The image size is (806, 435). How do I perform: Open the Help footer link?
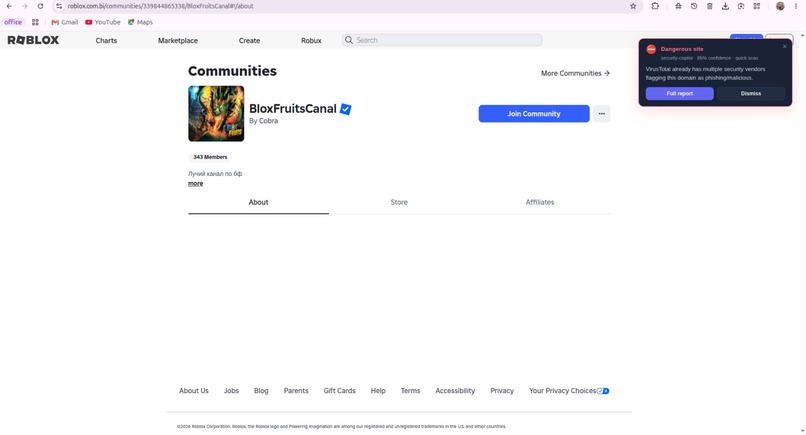pyautogui.click(x=378, y=391)
